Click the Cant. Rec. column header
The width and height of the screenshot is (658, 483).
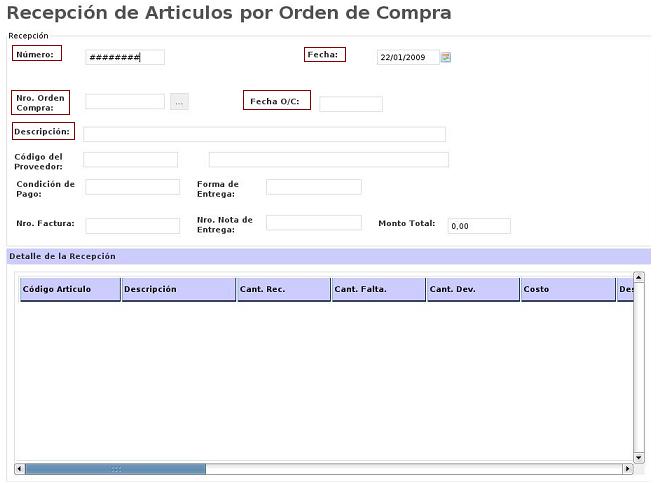pos(283,289)
